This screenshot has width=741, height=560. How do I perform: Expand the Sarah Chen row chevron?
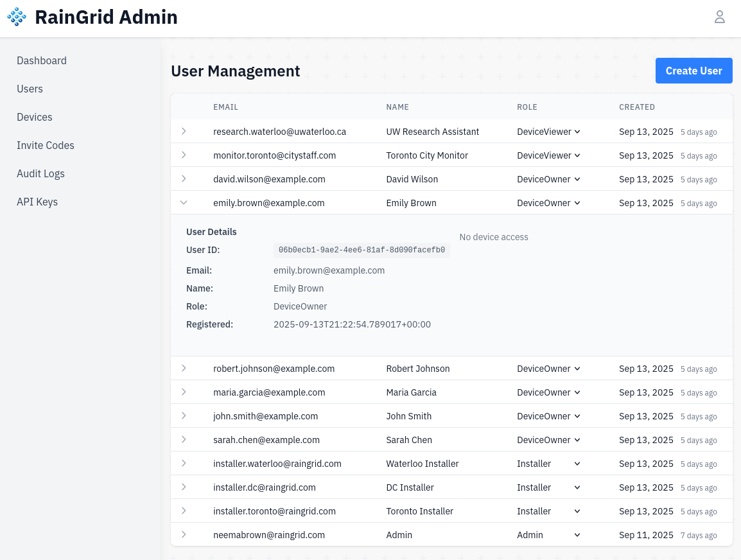[x=184, y=439]
